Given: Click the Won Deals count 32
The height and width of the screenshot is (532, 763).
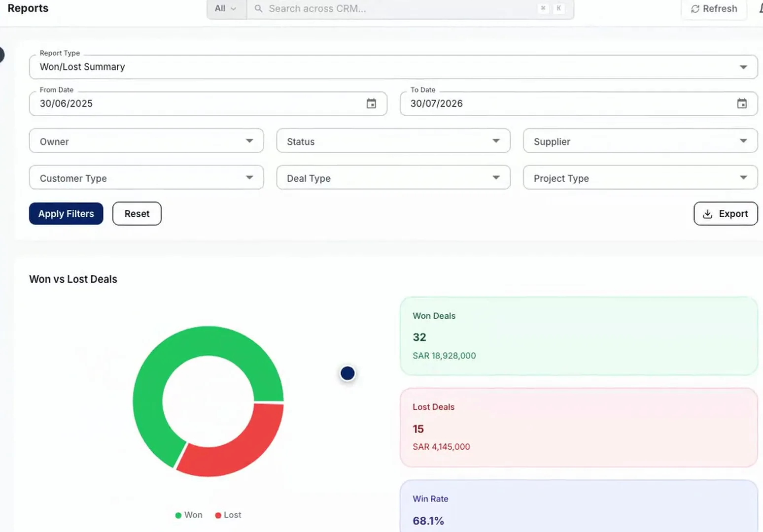Looking at the screenshot, I should point(419,337).
